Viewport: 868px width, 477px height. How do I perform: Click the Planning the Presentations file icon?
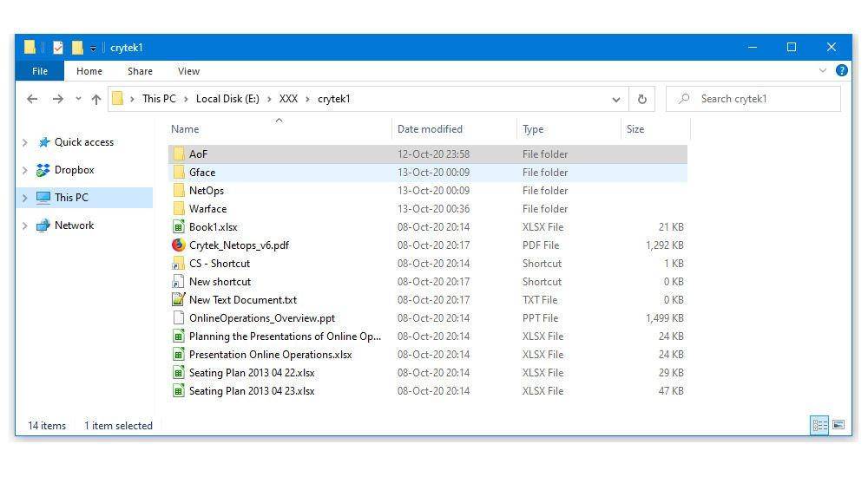tap(178, 337)
